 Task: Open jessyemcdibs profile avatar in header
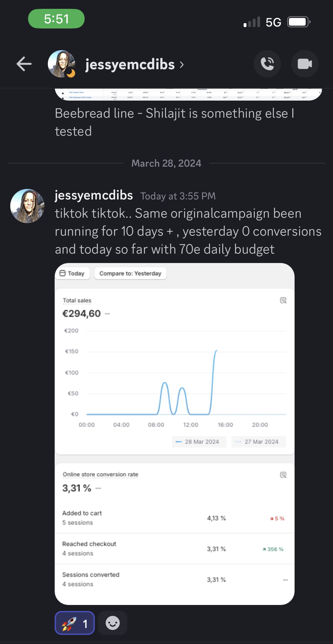tap(62, 64)
